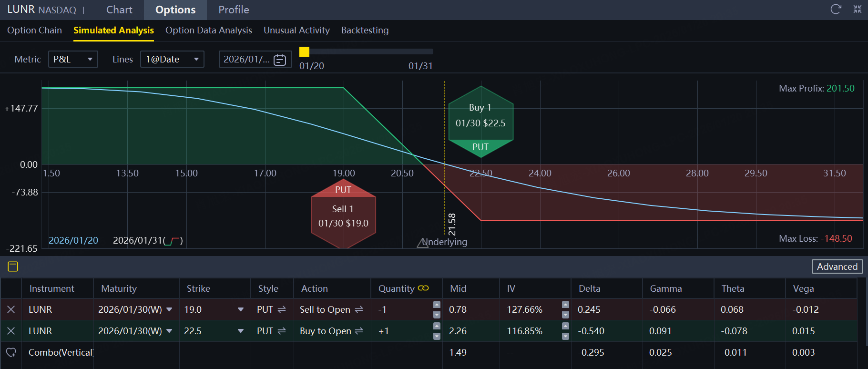Remove the 22.5 strike PUT leg
This screenshot has width=868, height=369.
pyautogui.click(x=11, y=331)
